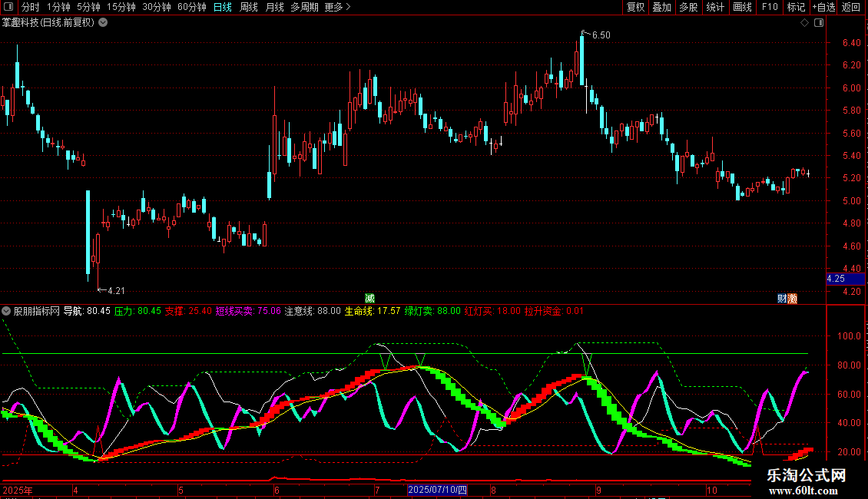Click month 5 on the time axis
Screen dimensions: 868x499
181,490
